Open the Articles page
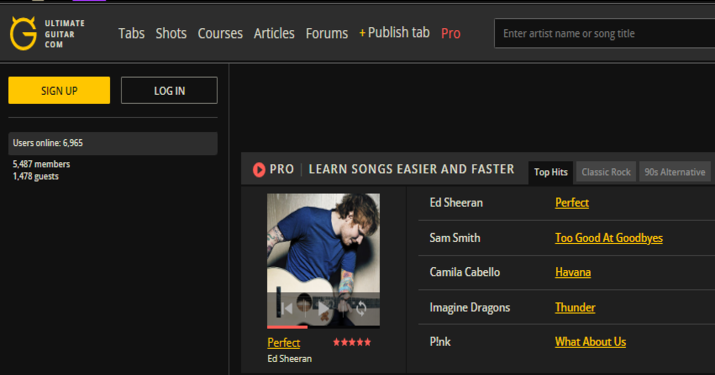Screen dimensions: 715x375 [x=274, y=33]
